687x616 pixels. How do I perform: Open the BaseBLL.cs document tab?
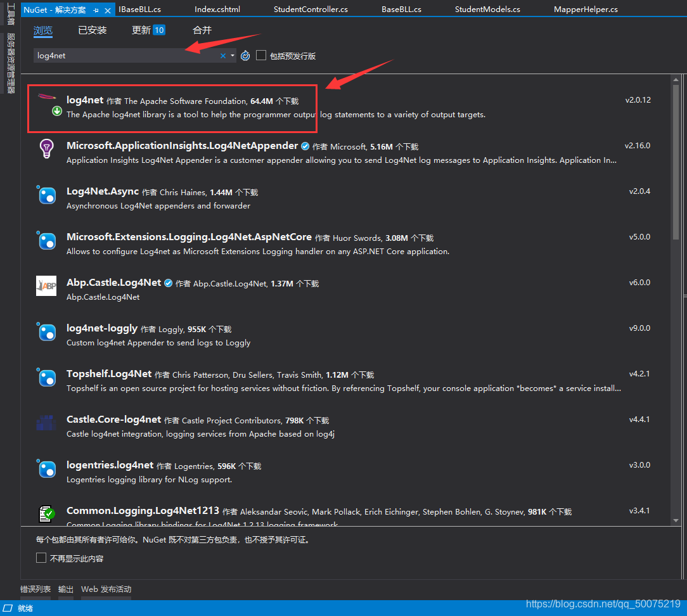pyautogui.click(x=401, y=10)
